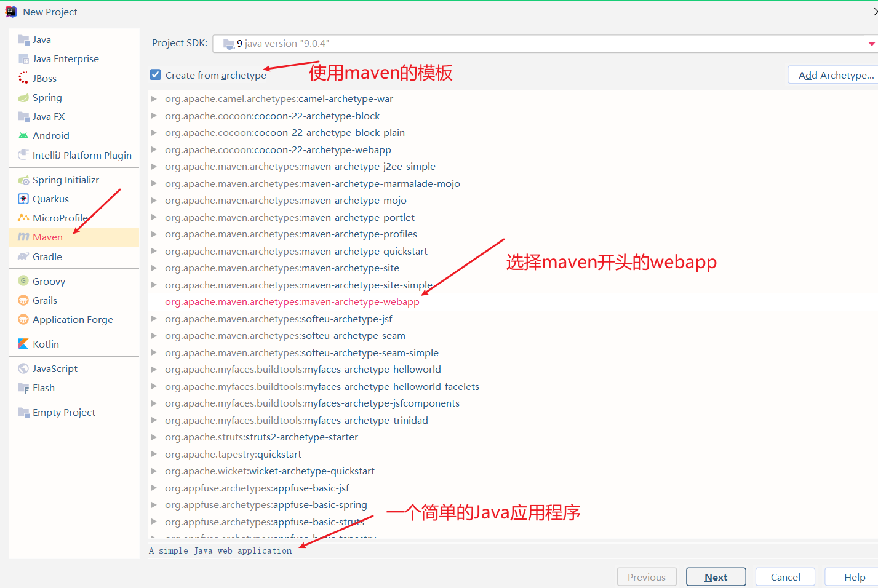
Task: Click the Next button
Action: [x=716, y=577]
